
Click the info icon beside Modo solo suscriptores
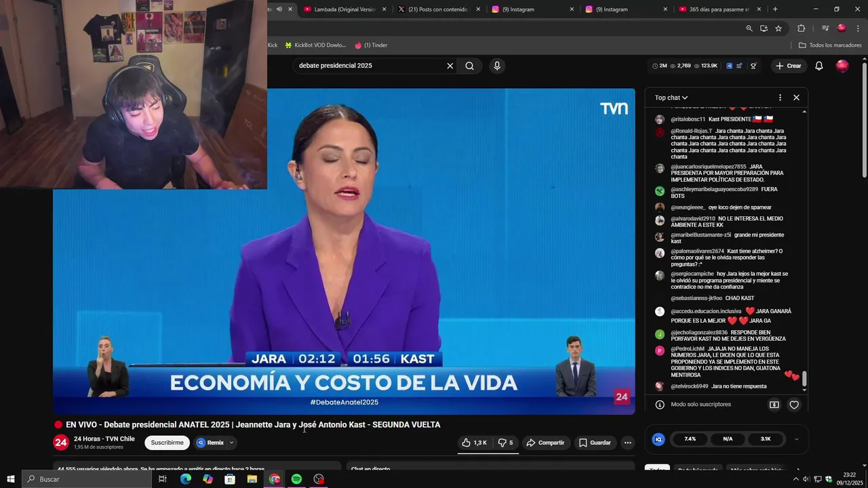pos(659,405)
